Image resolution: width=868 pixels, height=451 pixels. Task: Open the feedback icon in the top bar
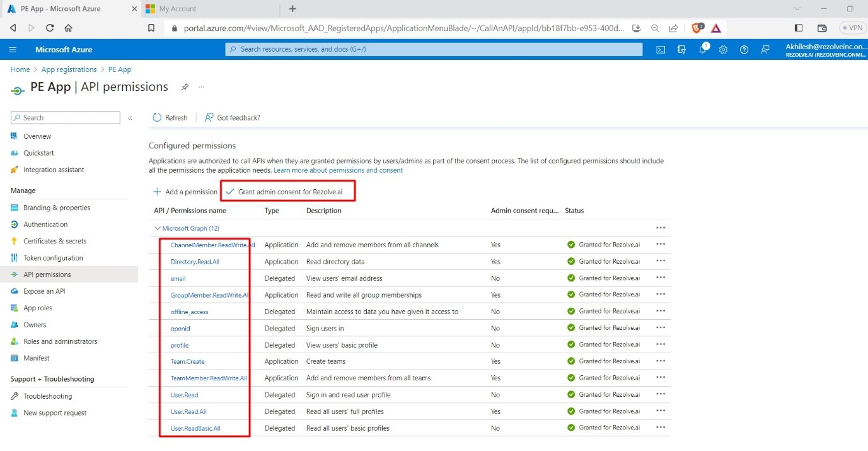click(765, 49)
